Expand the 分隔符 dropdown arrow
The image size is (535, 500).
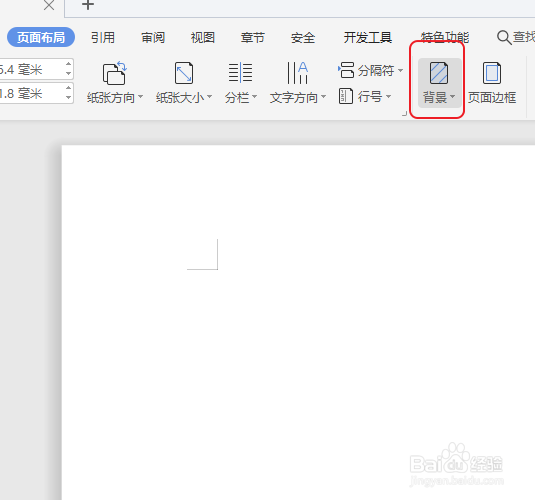click(401, 70)
